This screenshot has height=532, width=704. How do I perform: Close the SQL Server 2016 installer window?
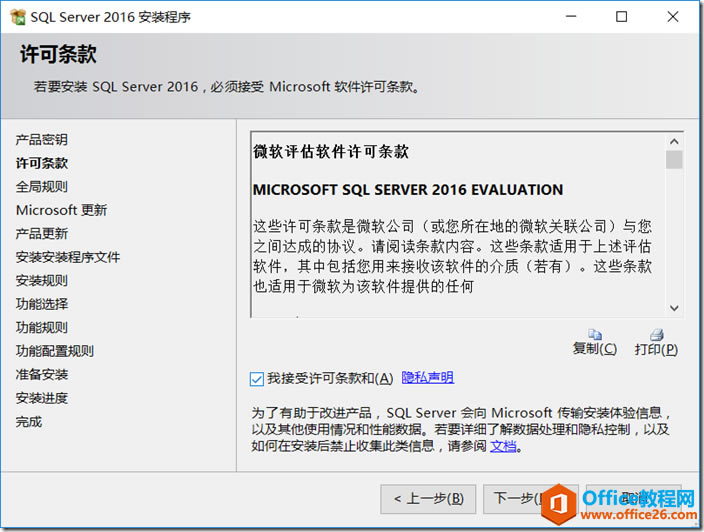[673, 17]
